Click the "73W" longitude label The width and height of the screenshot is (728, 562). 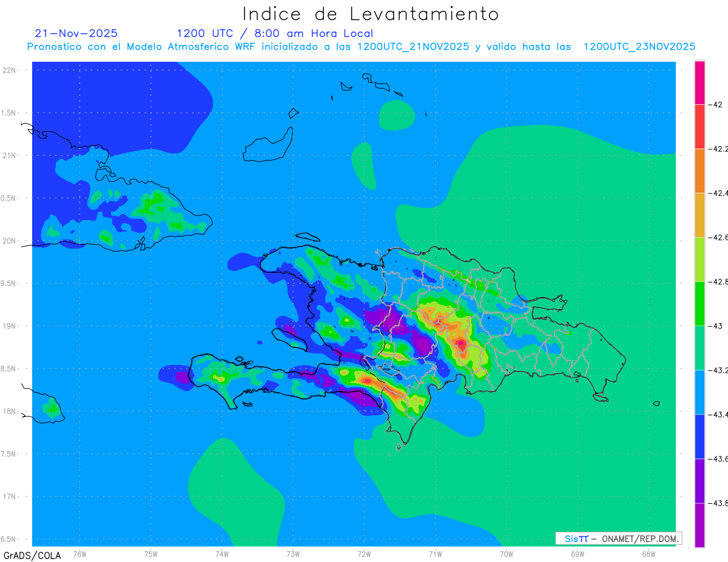click(x=293, y=554)
